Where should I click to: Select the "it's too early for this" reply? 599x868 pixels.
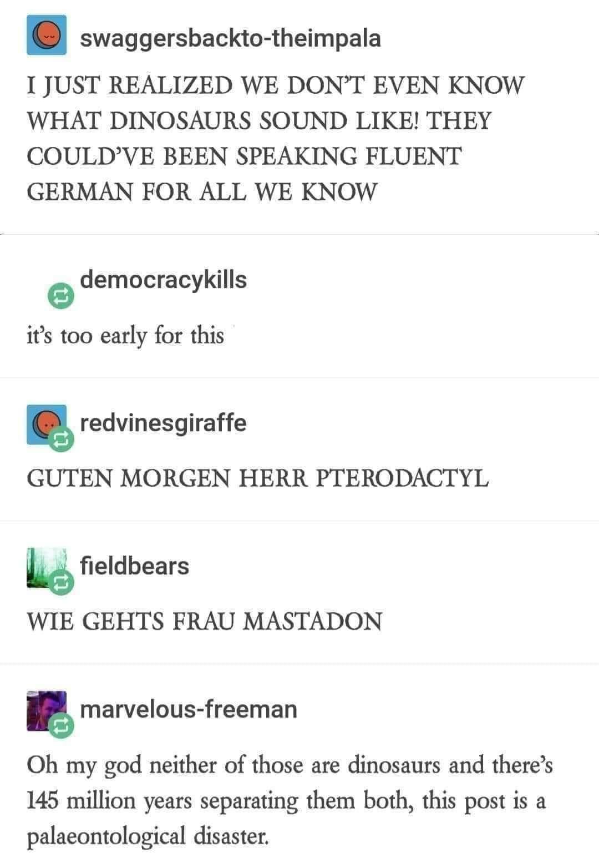[x=125, y=336]
